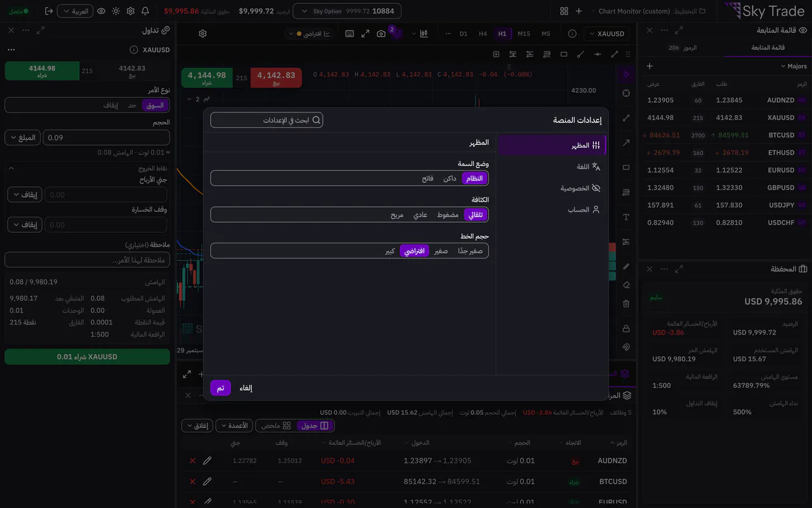Click the crosshair tool in chart sidebar
This screenshot has height=508, width=812.
click(626, 93)
